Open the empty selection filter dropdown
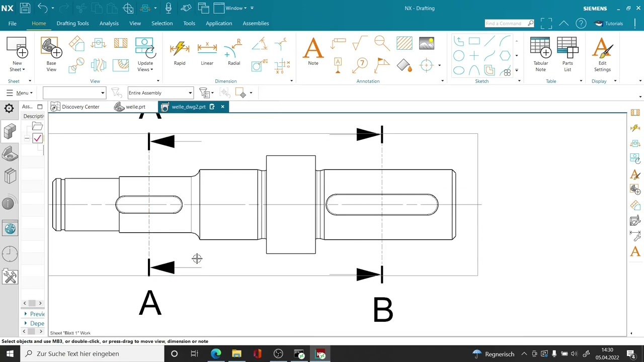This screenshot has width=644, height=362. point(74,93)
